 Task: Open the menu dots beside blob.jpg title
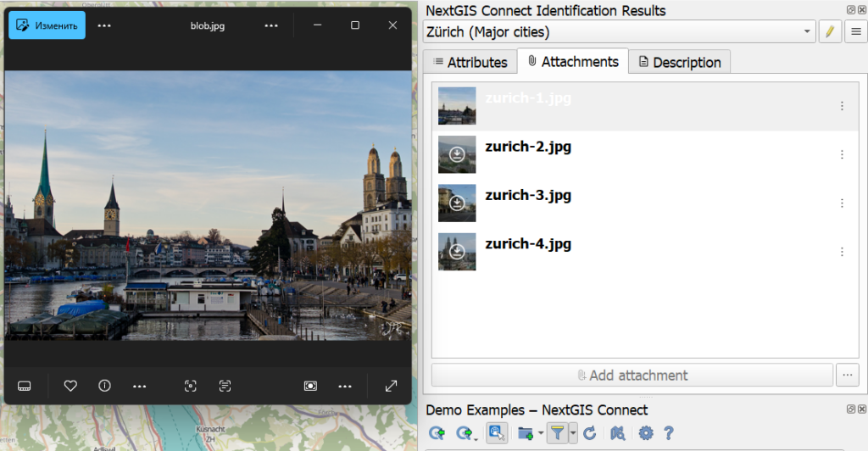pyautogui.click(x=271, y=25)
